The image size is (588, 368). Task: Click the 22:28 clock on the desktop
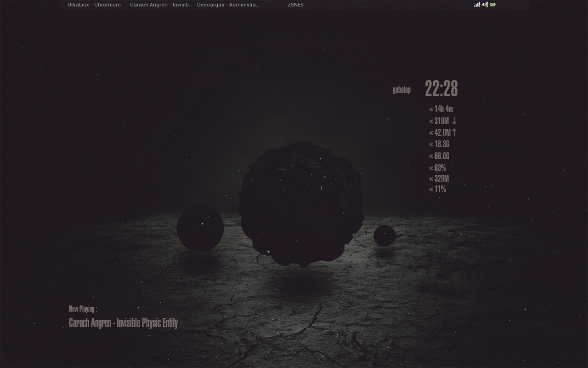[x=441, y=89]
